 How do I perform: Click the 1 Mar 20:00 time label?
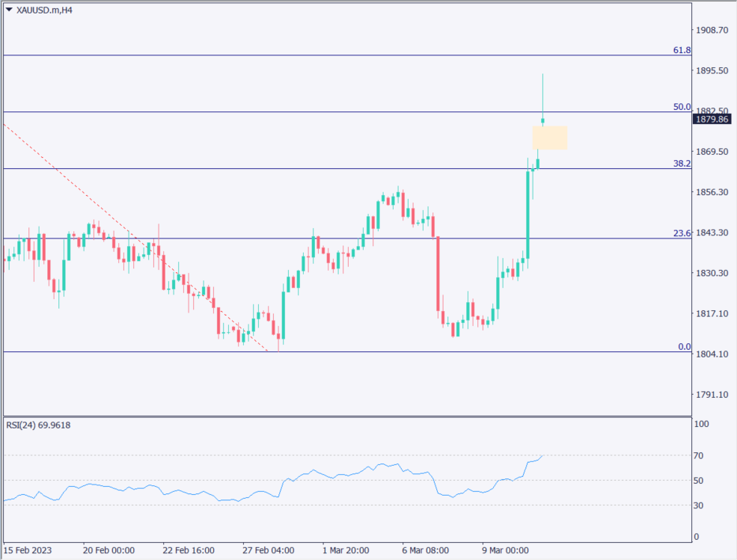[345, 550]
